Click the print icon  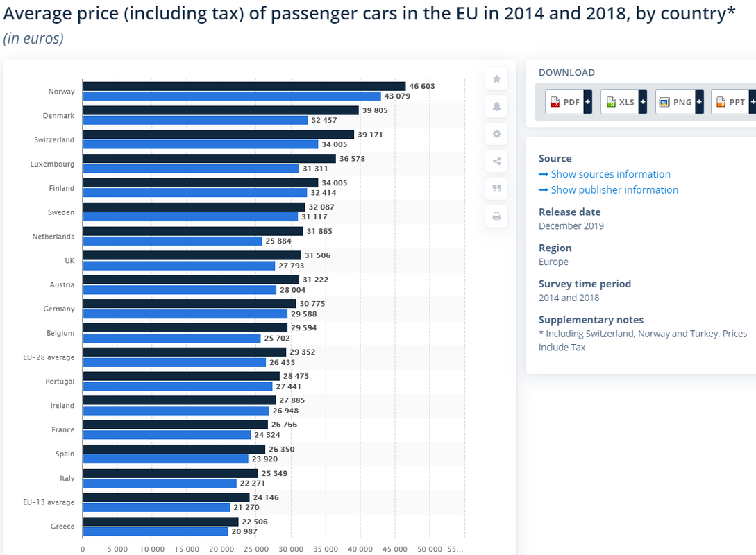[496, 216]
